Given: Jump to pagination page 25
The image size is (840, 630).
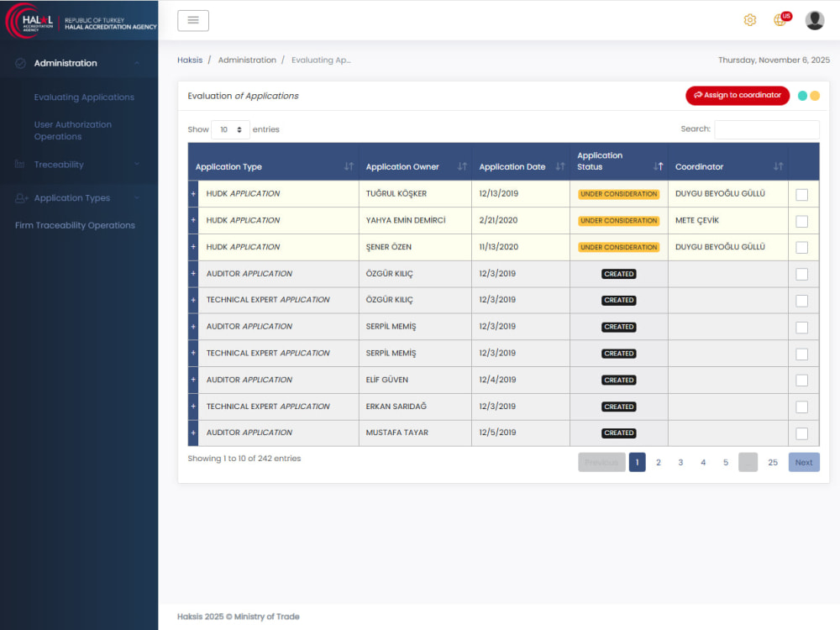Looking at the screenshot, I should pos(773,462).
